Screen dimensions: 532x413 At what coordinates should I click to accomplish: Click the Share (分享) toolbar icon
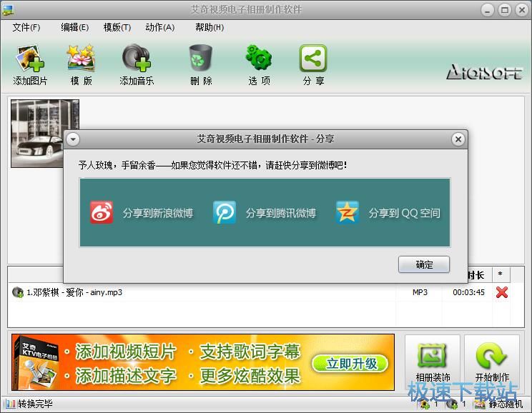[x=313, y=65]
